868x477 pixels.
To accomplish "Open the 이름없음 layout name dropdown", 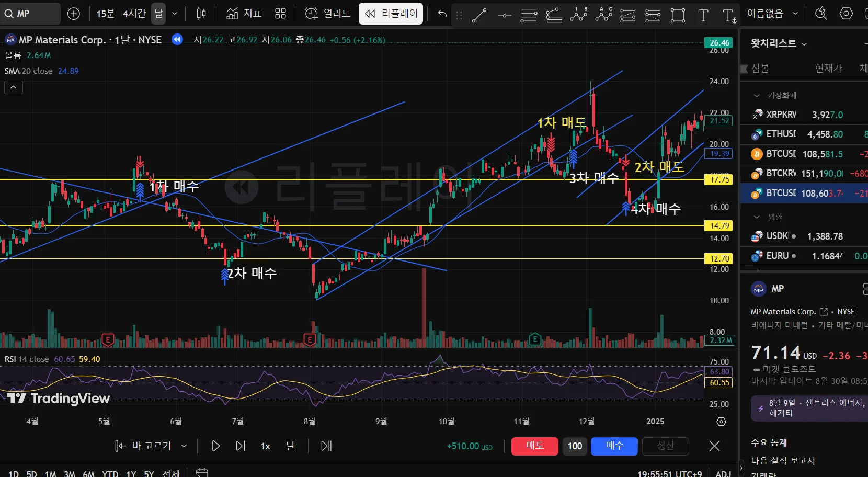I will [772, 14].
